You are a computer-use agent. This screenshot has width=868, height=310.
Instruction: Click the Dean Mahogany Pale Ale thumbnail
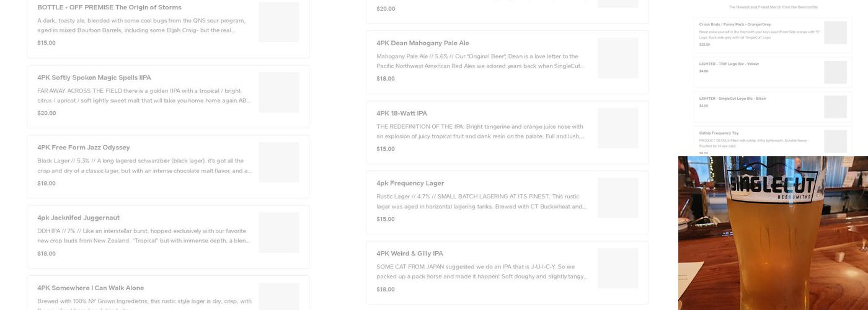click(x=618, y=58)
